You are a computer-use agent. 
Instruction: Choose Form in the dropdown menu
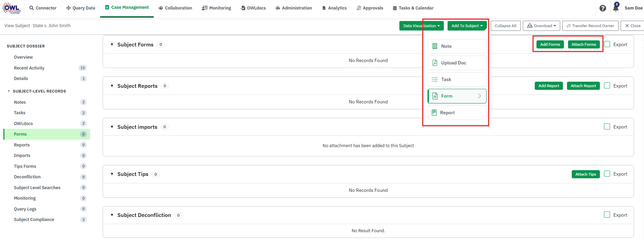point(457,96)
